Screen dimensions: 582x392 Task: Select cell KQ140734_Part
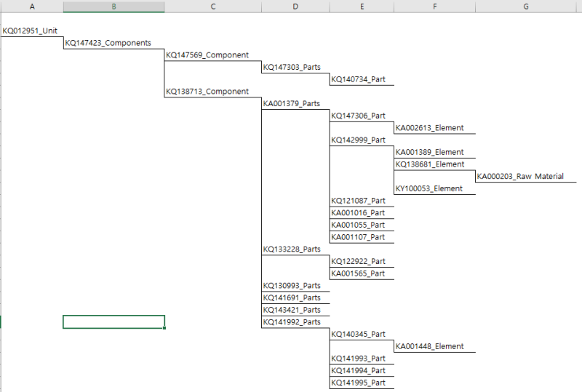(362, 79)
